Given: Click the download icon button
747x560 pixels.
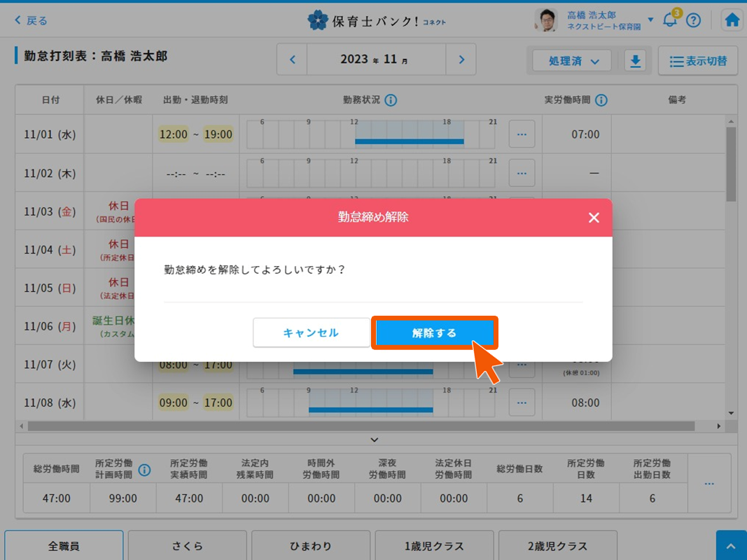Looking at the screenshot, I should 635,62.
